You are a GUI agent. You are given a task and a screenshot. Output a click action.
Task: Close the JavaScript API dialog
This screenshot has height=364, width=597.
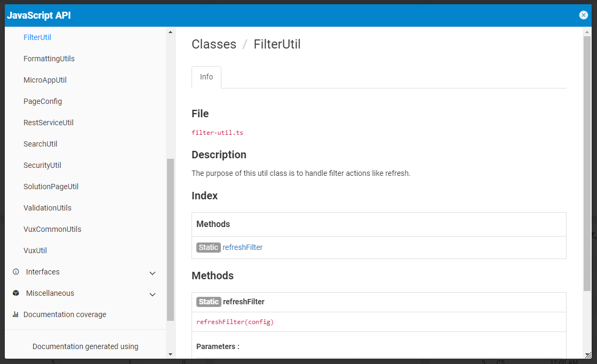(x=583, y=15)
